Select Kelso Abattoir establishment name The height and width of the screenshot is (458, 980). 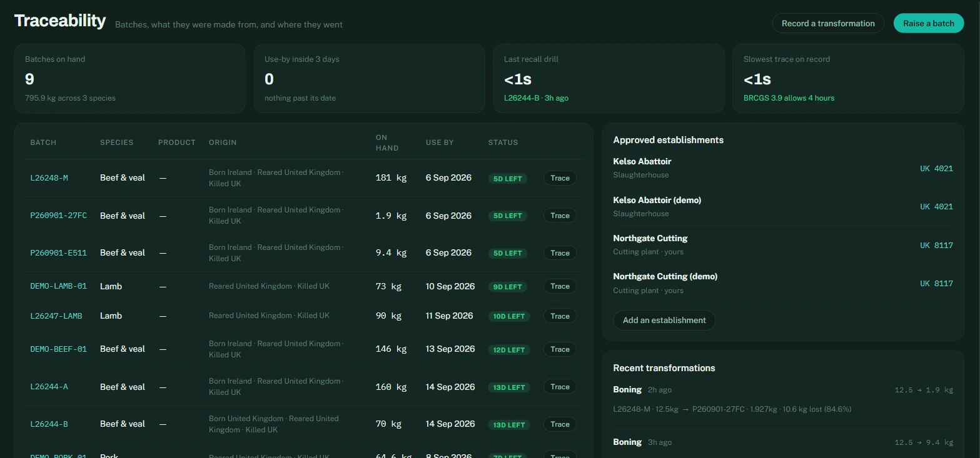click(642, 161)
